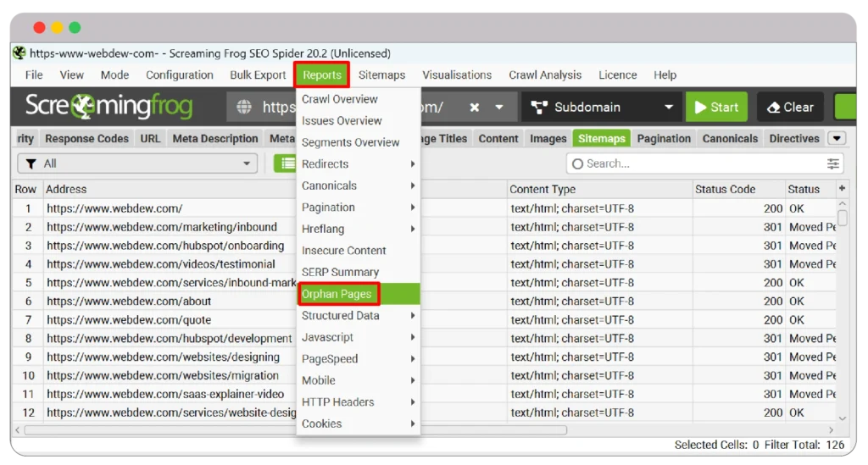Viewport: 868px width, 465px height.
Task: Click the green Start button
Action: 716,108
